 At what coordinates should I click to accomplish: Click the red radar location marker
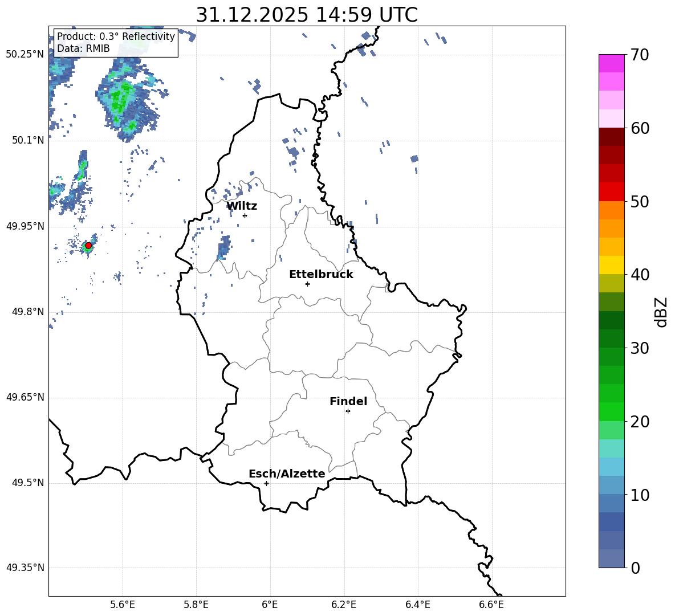click(x=88, y=245)
